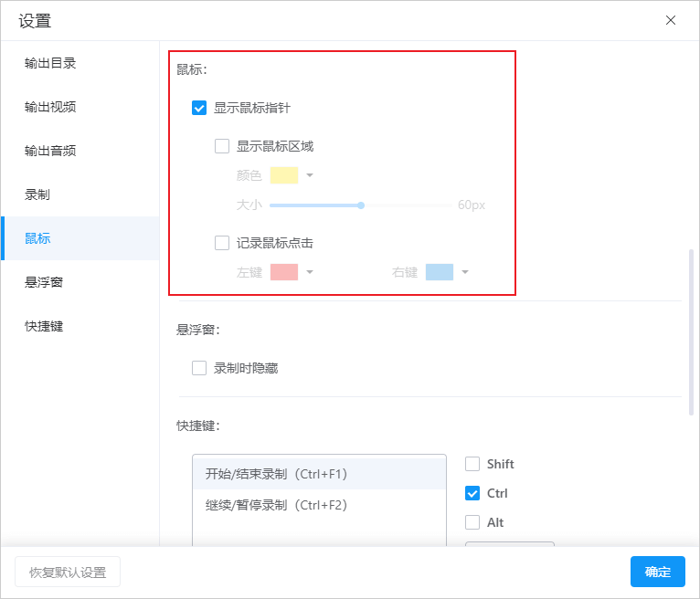Viewport: 700px width, 599px height.
Task: Check the Shift modifier checkbox
Action: point(472,464)
